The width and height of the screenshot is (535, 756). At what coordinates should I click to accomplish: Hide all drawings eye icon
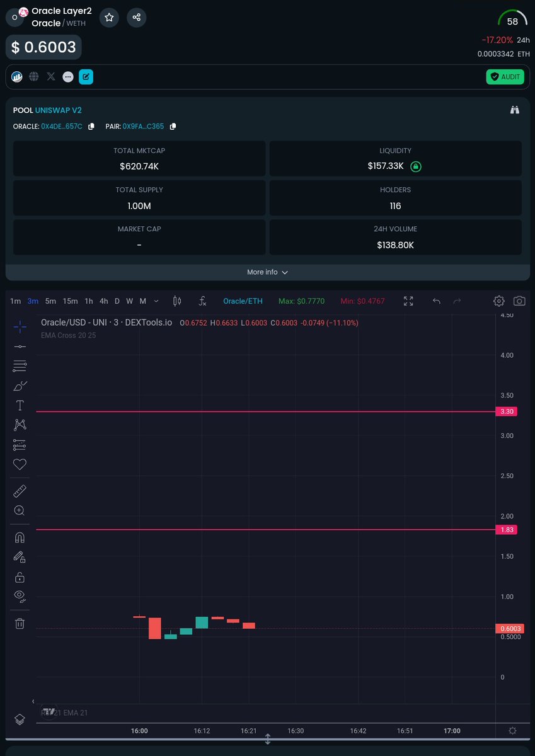[x=20, y=596]
